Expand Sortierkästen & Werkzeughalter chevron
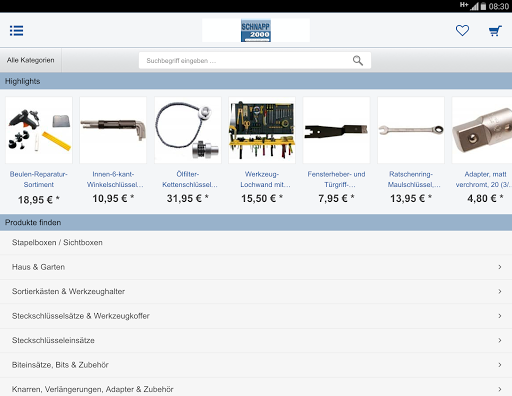 coord(500,291)
